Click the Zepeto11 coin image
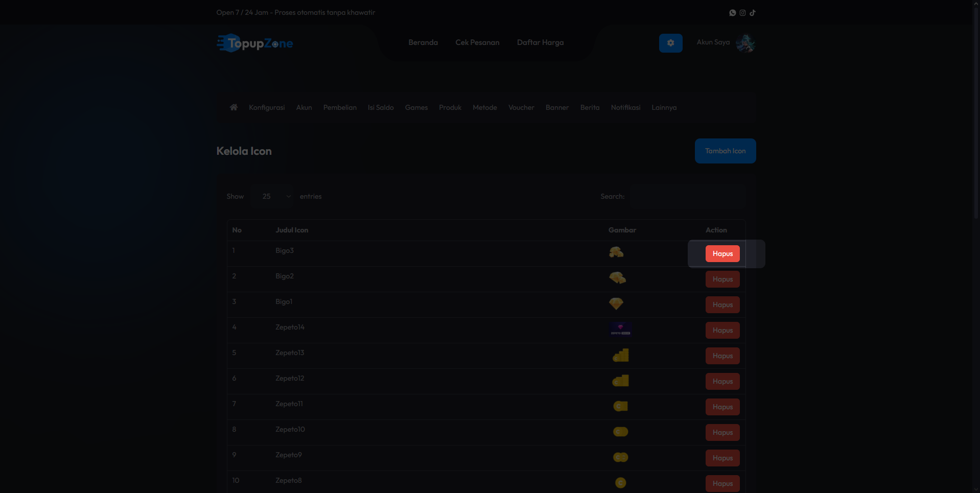This screenshot has width=980, height=493. (620, 406)
